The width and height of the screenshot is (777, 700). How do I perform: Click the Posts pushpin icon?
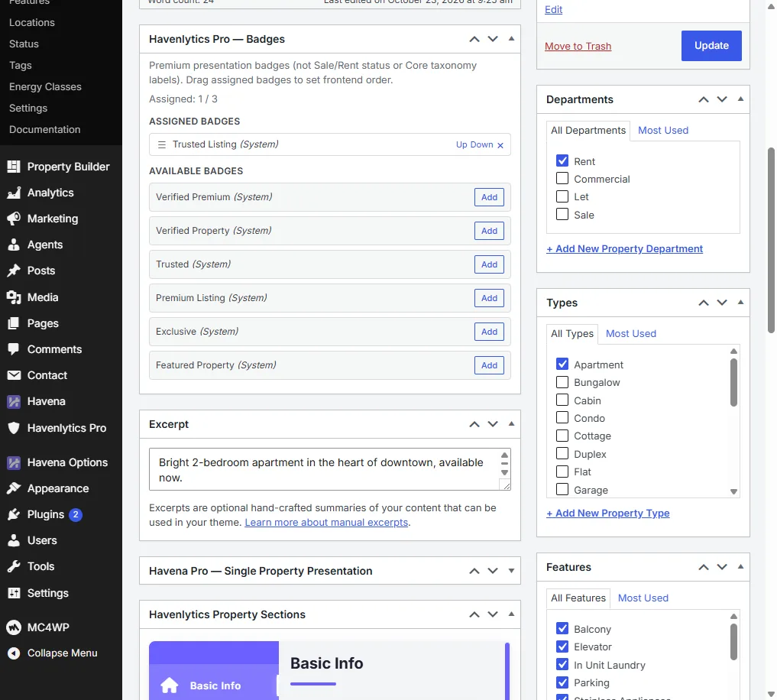[14, 271]
